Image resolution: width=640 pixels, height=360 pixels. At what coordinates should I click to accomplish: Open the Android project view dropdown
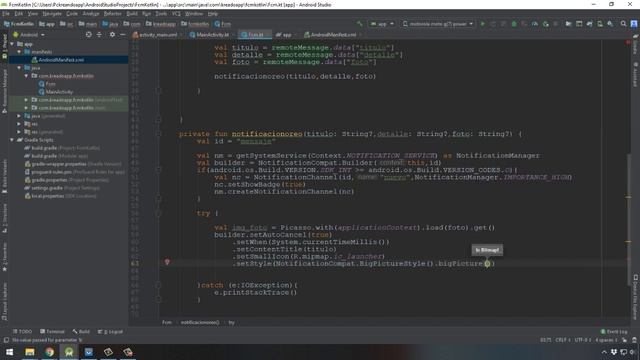point(29,35)
